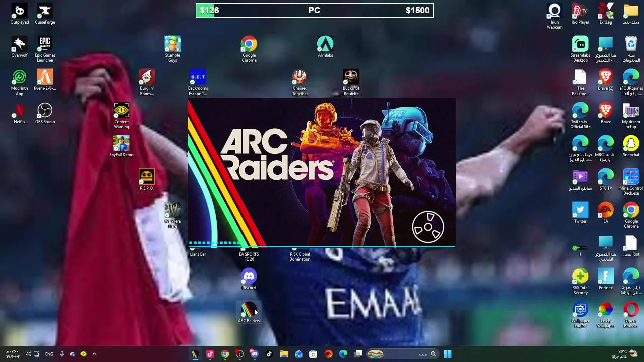
Task: Open the taskbar clock and date
Action: pyautogui.click(x=13, y=354)
